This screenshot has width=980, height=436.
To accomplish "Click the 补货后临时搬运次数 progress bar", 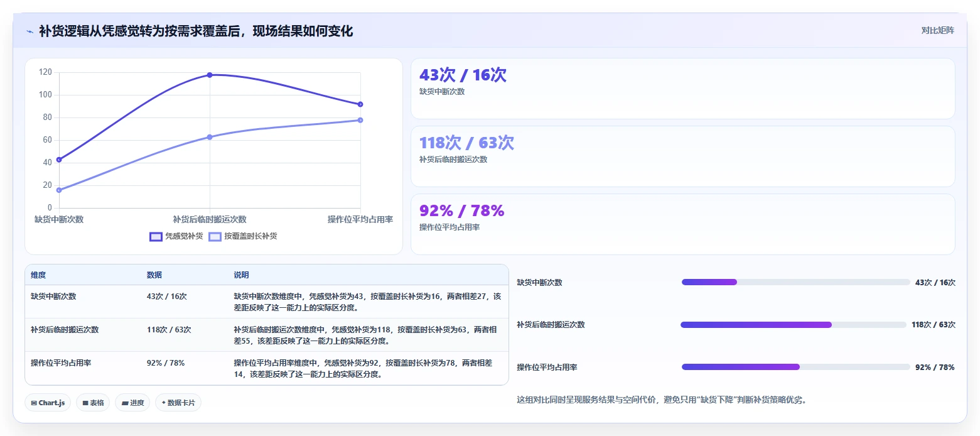I will 794,325.
